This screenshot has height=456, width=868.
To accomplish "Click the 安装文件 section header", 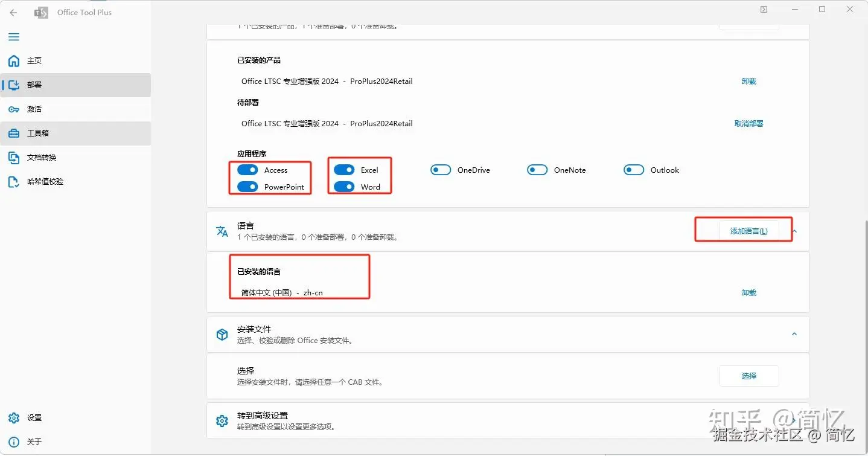I will (508, 334).
